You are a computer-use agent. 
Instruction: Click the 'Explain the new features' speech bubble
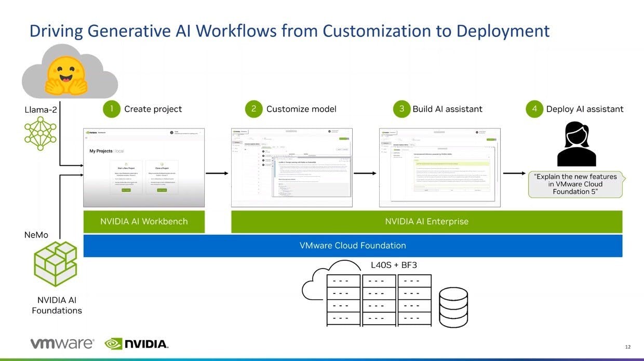click(577, 184)
